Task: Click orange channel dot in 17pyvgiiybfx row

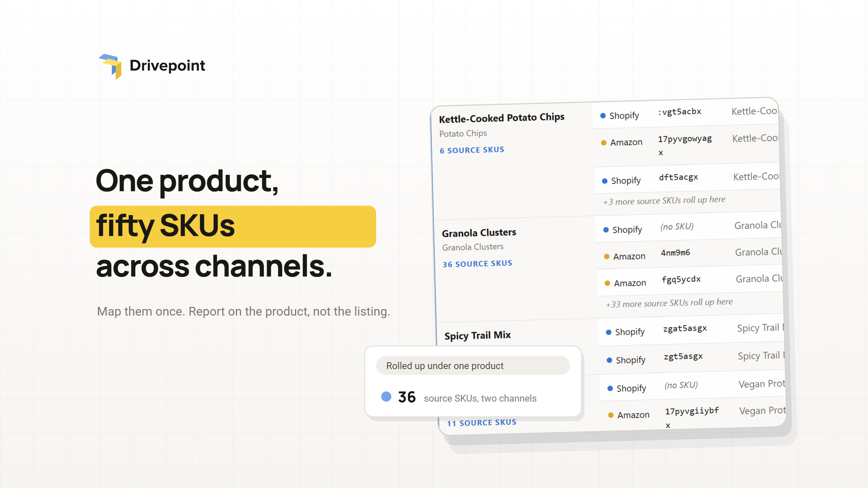Action: click(611, 415)
